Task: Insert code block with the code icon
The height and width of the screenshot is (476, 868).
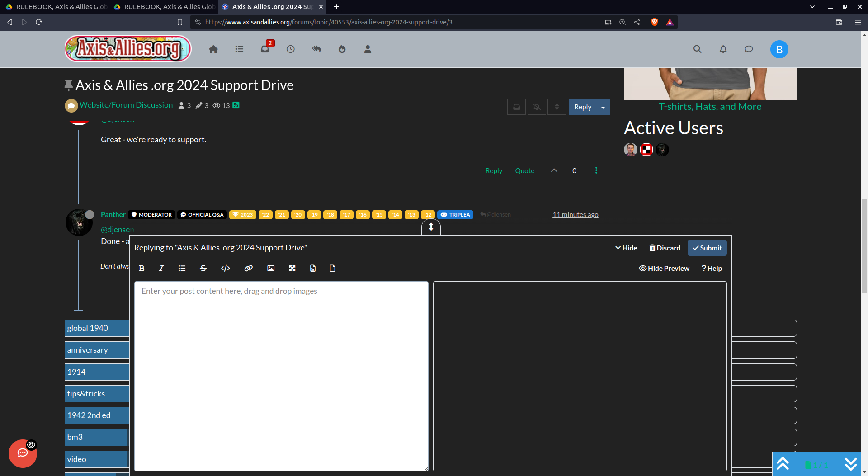Action: 226,269
